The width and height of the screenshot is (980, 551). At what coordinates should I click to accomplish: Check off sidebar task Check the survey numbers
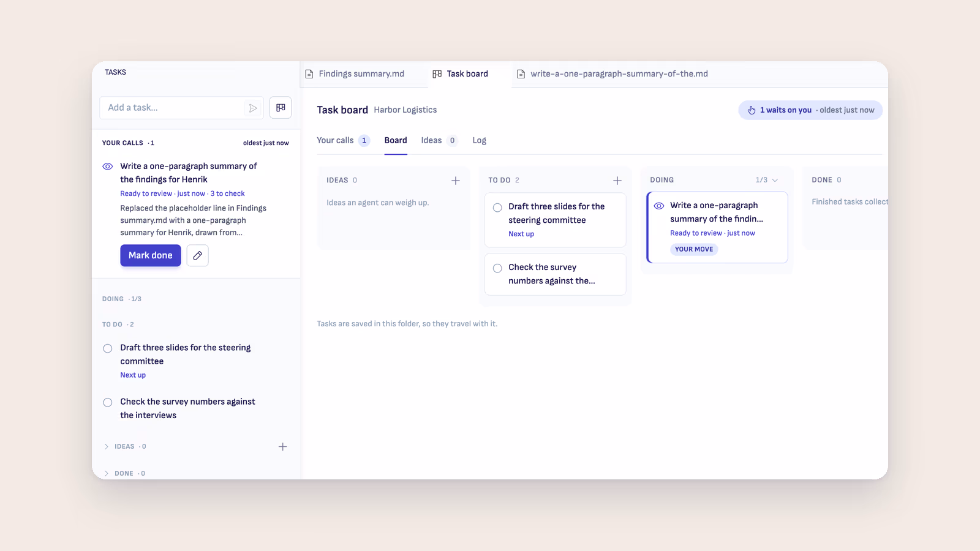(108, 402)
